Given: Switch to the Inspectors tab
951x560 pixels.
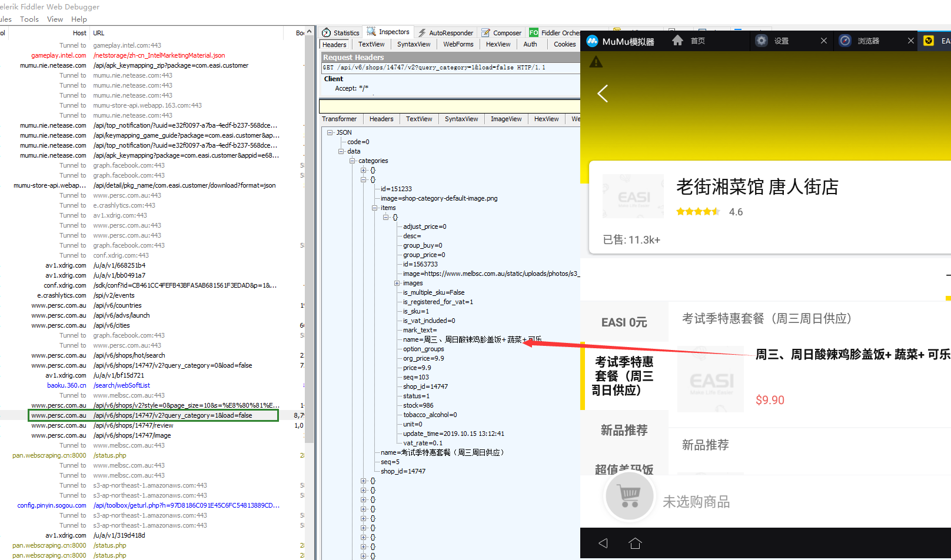Looking at the screenshot, I should (388, 32).
